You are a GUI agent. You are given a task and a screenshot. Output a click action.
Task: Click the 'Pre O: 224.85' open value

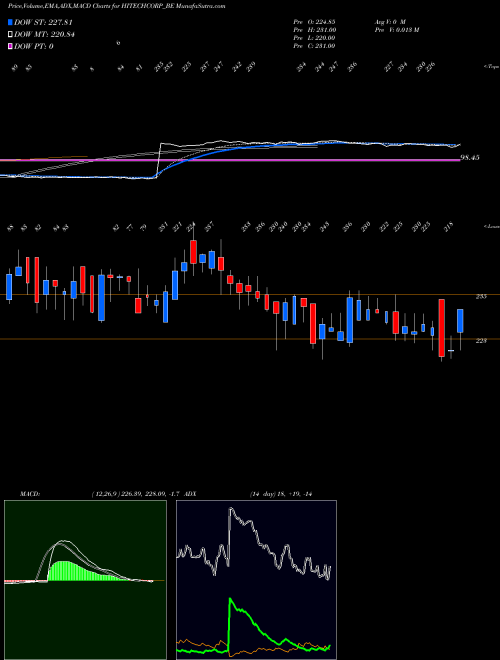[x=314, y=22]
